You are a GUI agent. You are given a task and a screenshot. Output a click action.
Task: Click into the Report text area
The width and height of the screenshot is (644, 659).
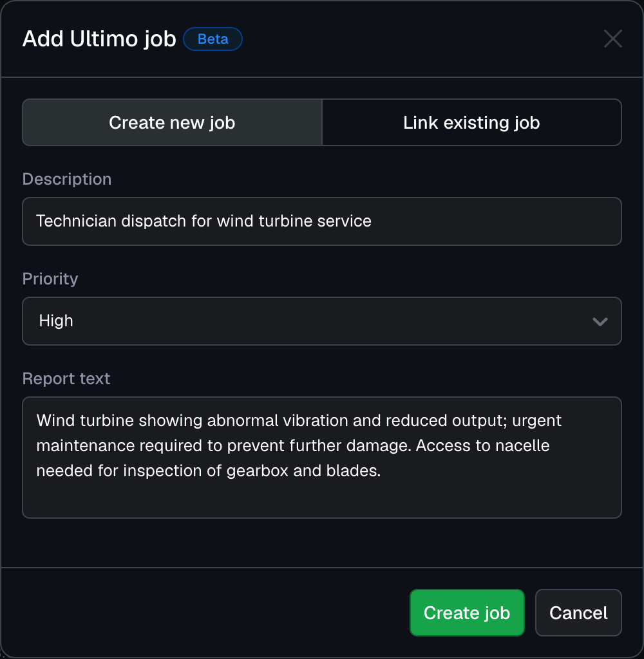tap(322, 457)
